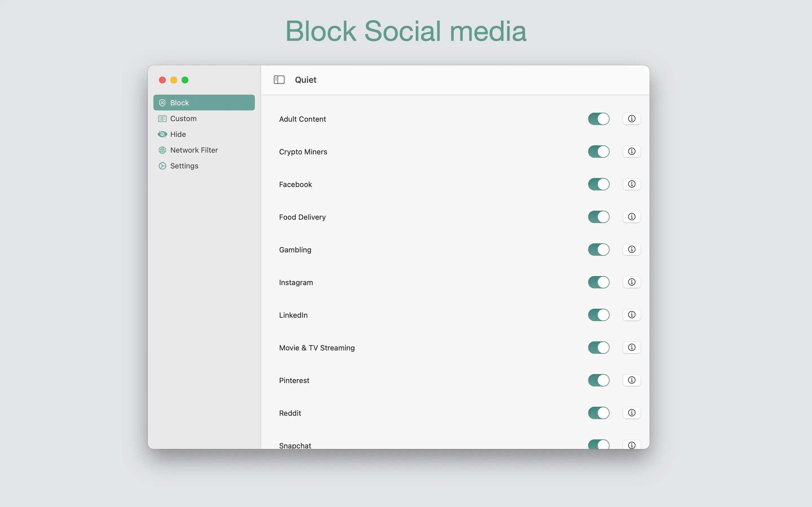Switch off Gambling blocking

pyautogui.click(x=598, y=250)
